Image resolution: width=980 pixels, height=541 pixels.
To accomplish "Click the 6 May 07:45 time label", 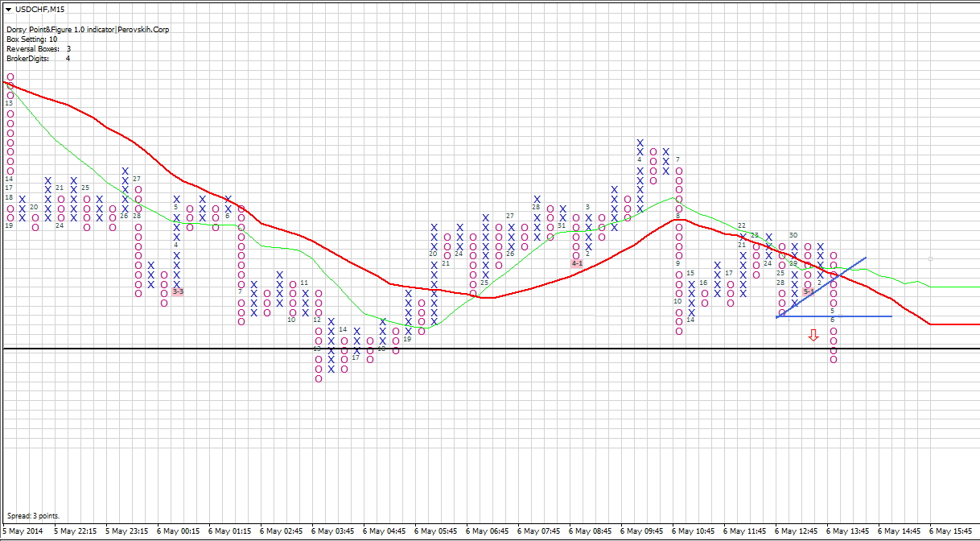I will click(539, 531).
